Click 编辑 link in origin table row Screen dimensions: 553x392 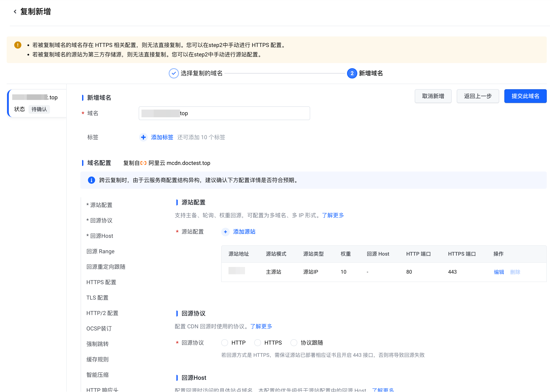[x=499, y=272]
